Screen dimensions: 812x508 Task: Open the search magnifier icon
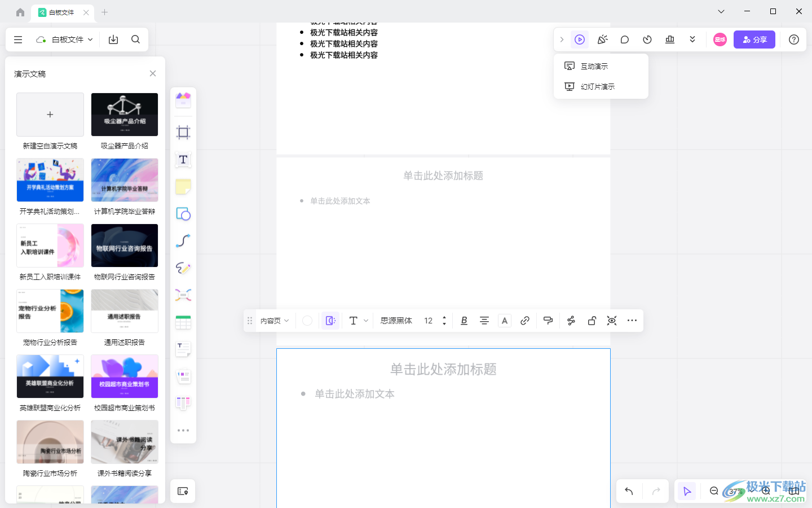pos(135,40)
